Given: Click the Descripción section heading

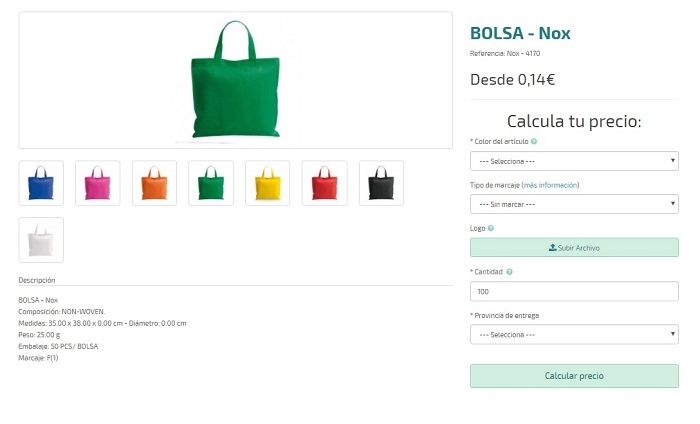Looking at the screenshot, I should tap(37, 281).
